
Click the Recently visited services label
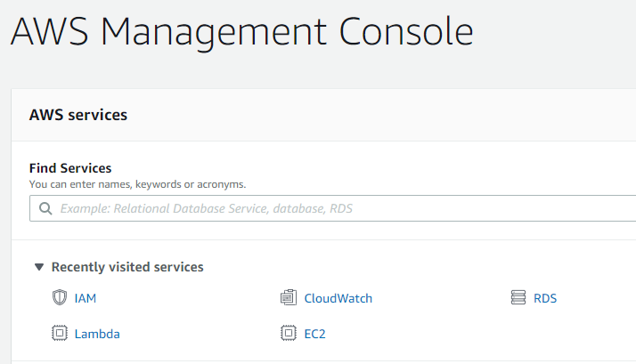(x=127, y=267)
